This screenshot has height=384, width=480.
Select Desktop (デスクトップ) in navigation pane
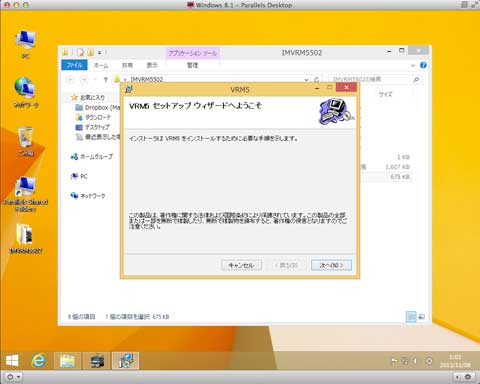pos(93,127)
